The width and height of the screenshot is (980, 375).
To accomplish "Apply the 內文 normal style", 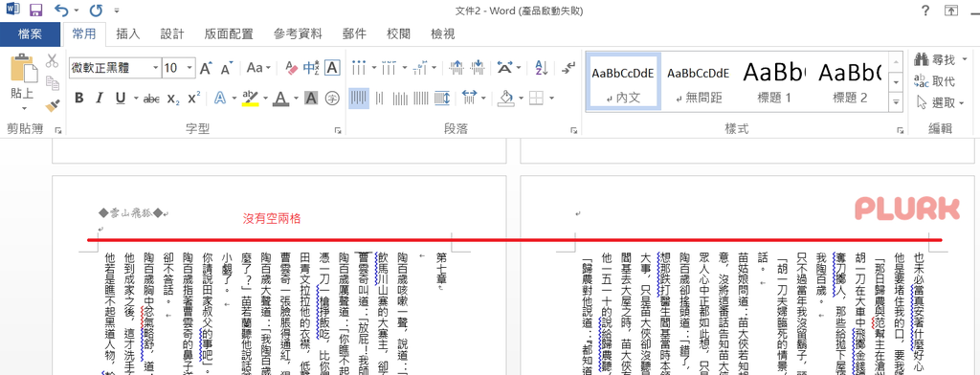I will [x=623, y=82].
